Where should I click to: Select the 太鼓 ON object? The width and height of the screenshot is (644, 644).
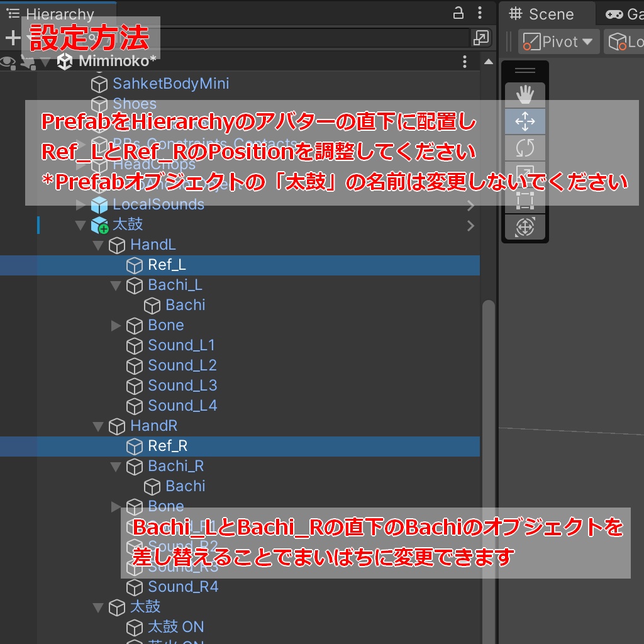[176, 627]
